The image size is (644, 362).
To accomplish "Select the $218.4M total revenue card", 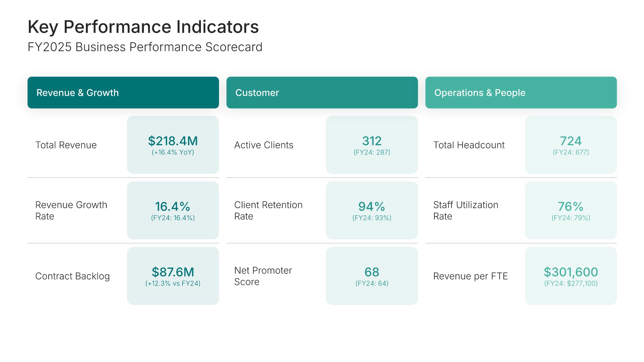I will click(173, 145).
